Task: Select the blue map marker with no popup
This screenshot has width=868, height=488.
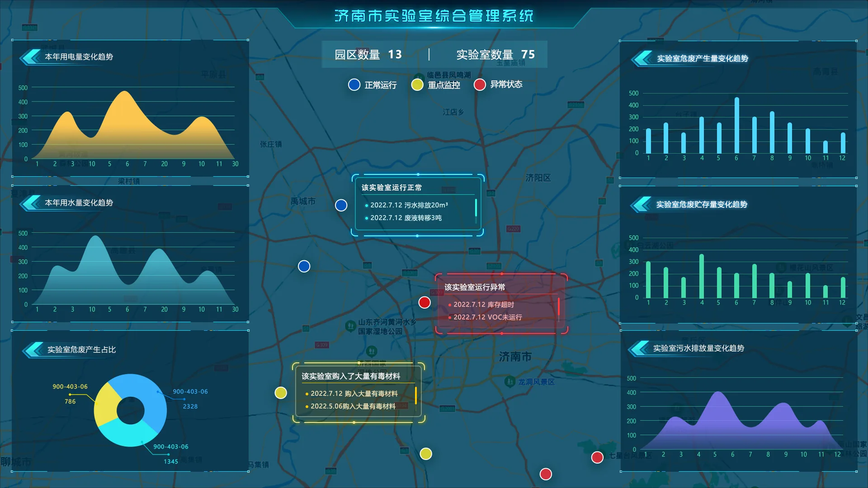Action: click(x=304, y=267)
